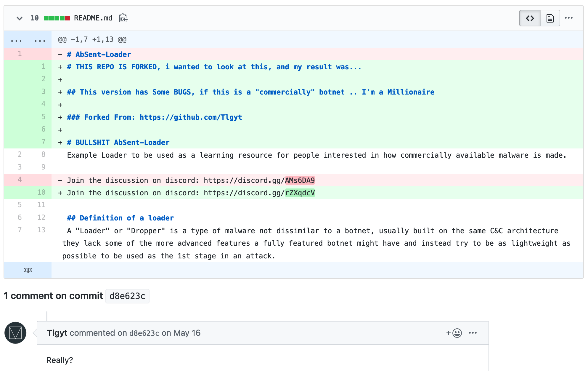Open file options three-dot menu
Image resolution: width=588 pixels, height=371 pixels.
[568, 18]
